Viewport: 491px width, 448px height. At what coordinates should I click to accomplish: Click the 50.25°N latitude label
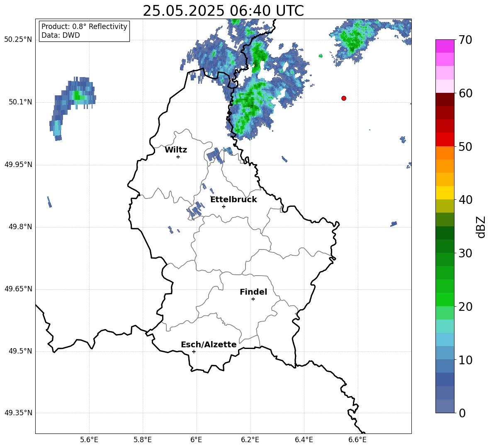click(x=19, y=40)
